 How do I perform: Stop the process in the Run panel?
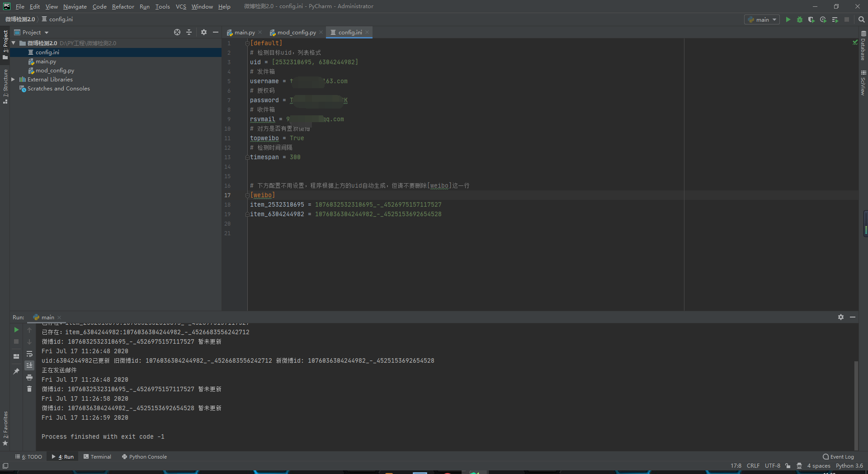(x=16, y=341)
